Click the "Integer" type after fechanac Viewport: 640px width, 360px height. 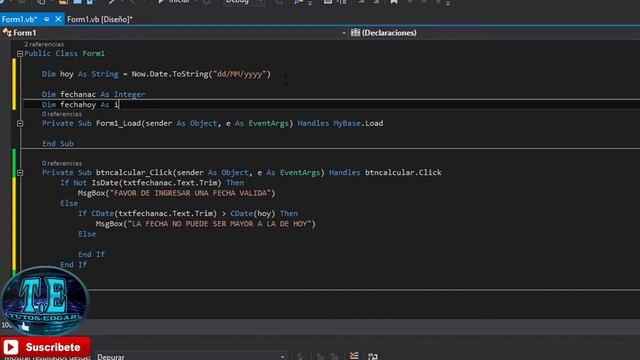coord(129,94)
